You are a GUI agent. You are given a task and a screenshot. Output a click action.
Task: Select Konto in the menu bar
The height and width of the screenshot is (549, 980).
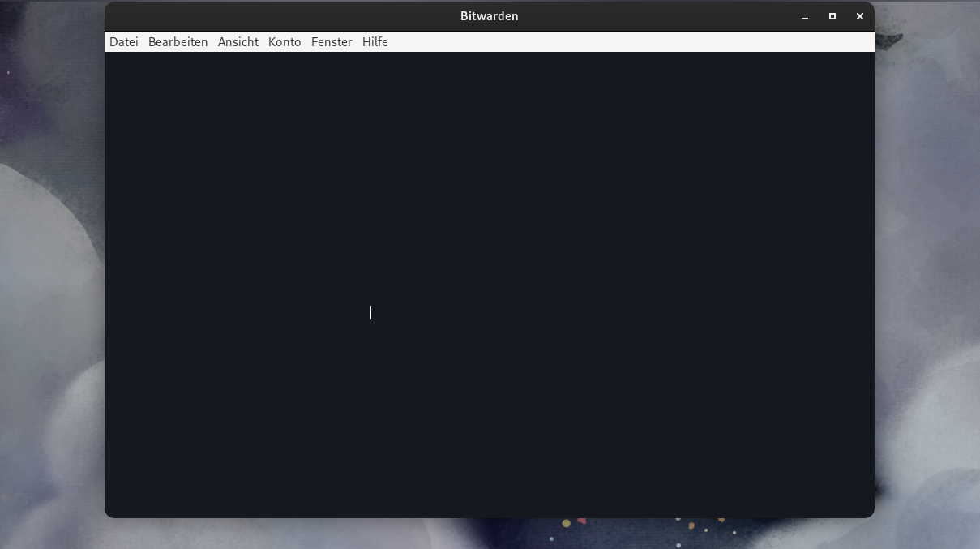(x=285, y=42)
